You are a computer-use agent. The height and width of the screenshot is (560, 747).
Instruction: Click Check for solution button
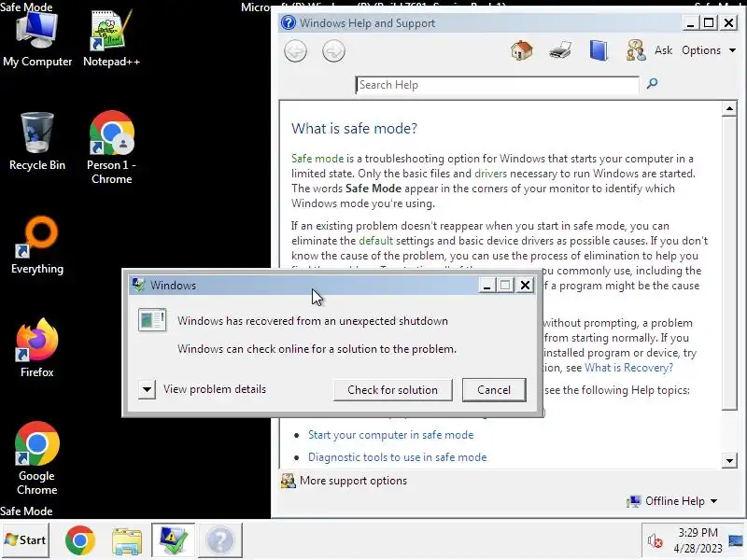(392, 390)
